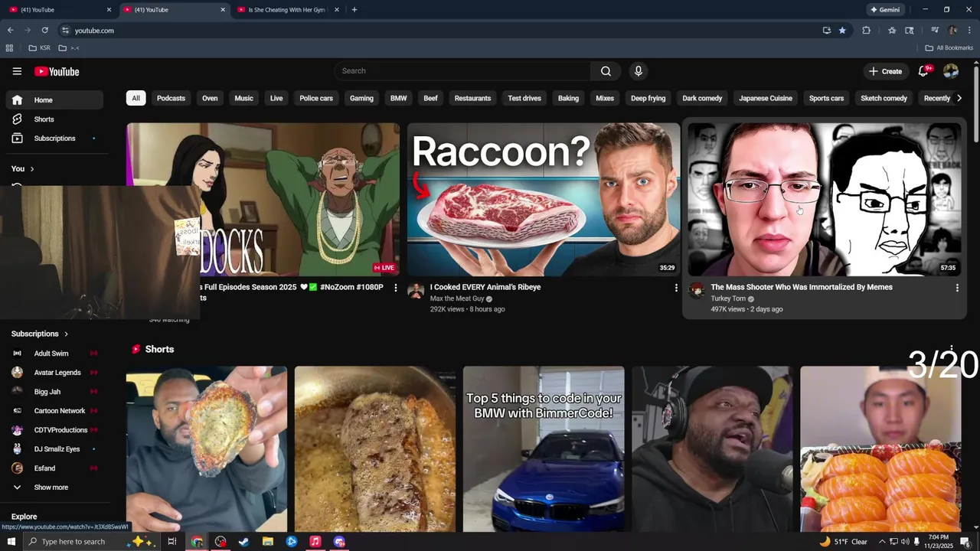The image size is (980, 551).
Task: Click the Max the Meat Guy channel avatar
Action: point(416,290)
